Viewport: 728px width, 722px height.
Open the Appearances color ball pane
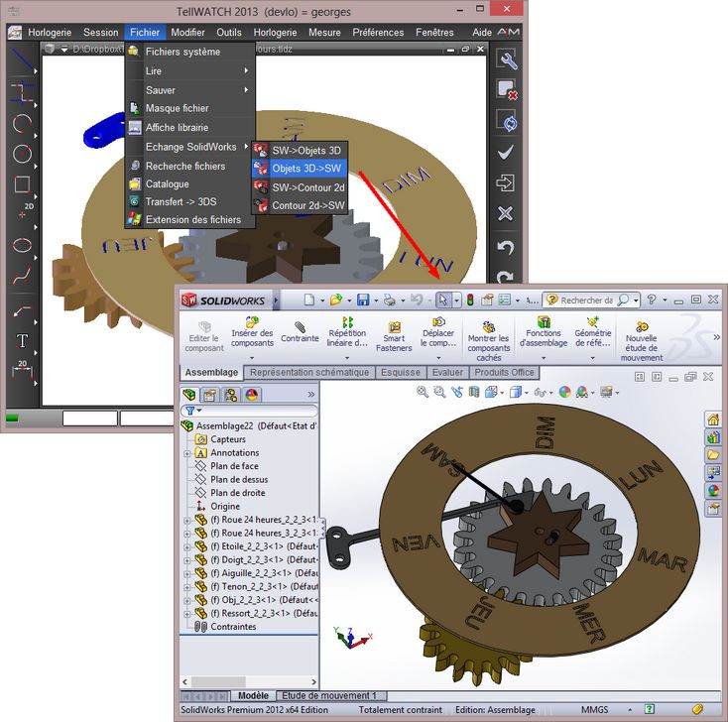pos(712,490)
